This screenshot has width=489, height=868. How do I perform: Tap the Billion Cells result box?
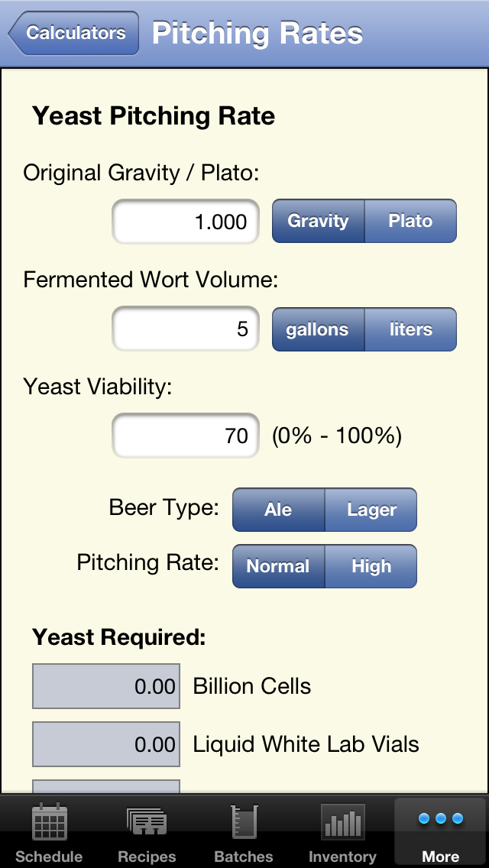tap(106, 686)
